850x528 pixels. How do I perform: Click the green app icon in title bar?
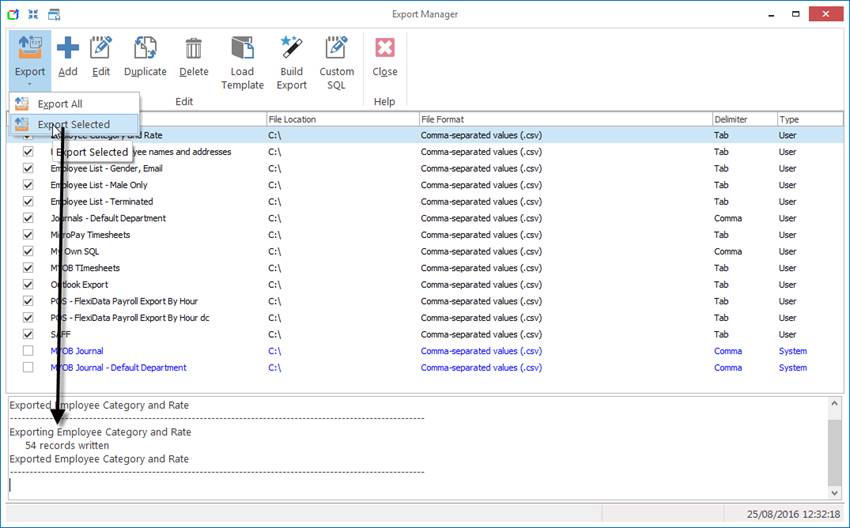point(13,15)
